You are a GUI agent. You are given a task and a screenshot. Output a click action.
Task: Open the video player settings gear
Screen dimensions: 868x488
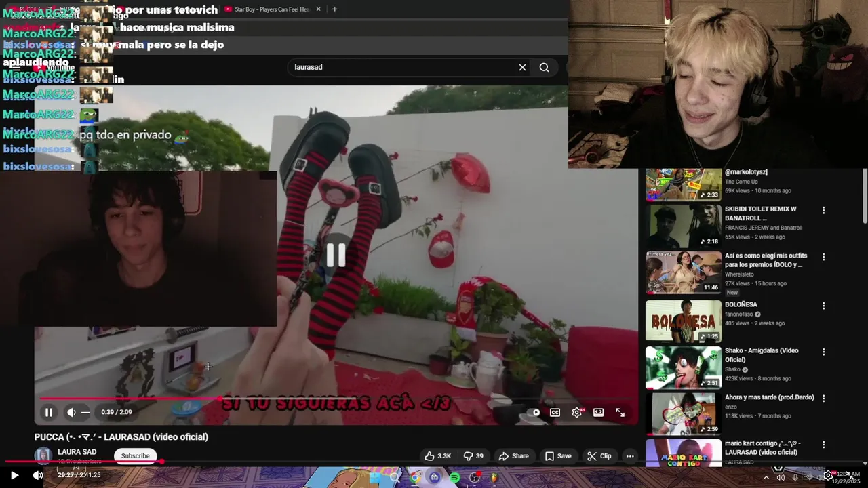pyautogui.click(x=577, y=412)
